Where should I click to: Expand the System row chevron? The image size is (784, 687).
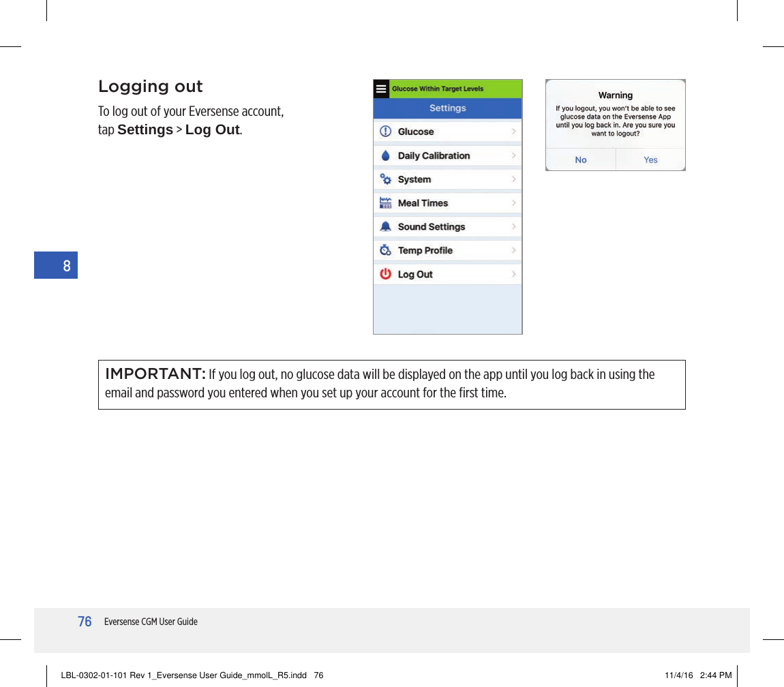(513, 179)
